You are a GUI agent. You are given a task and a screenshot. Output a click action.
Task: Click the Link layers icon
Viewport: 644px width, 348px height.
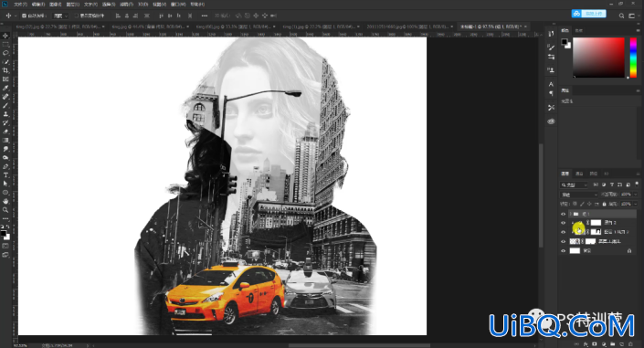pyautogui.click(x=576, y=344)
